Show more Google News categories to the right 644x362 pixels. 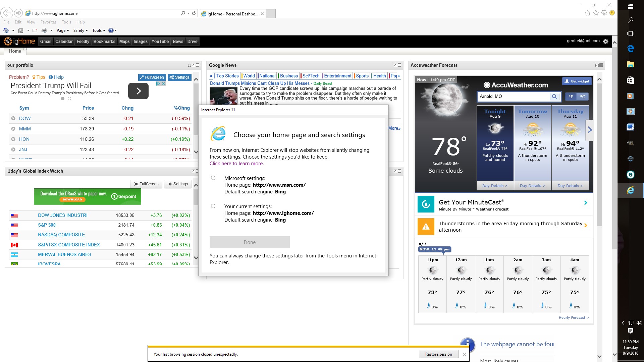398,76
